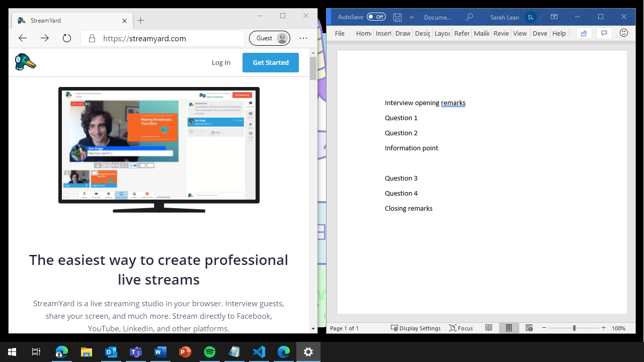The height and width of the screenshot is (362, 644).
Task: Click the zoom out minus button
Action: click(544, 328)
